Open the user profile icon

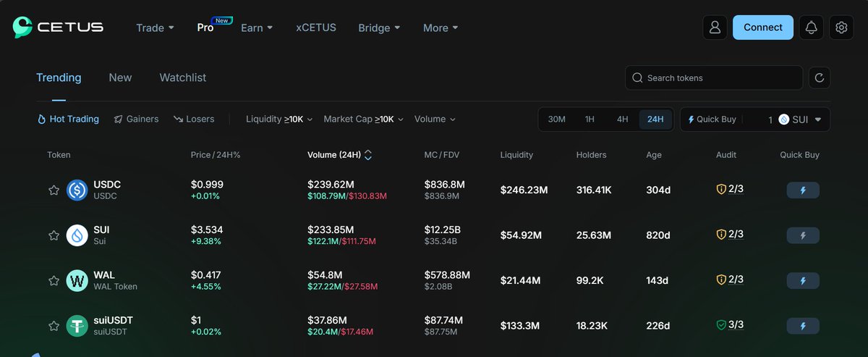tap(715, 28)
